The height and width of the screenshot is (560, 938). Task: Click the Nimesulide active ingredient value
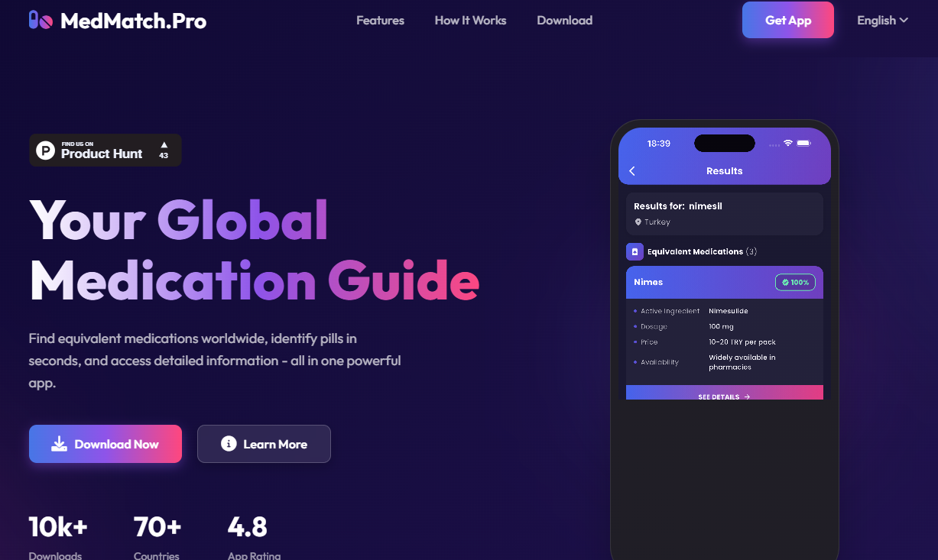[729, 311]
